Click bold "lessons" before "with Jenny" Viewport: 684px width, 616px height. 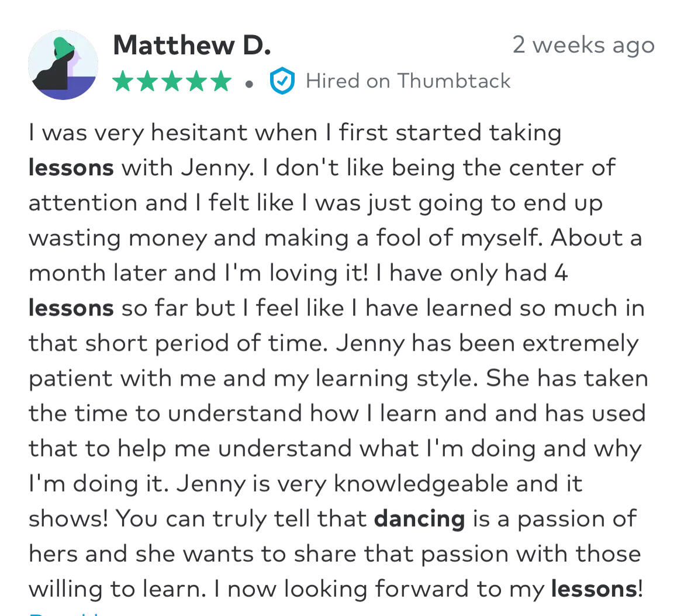coord(71,168)
